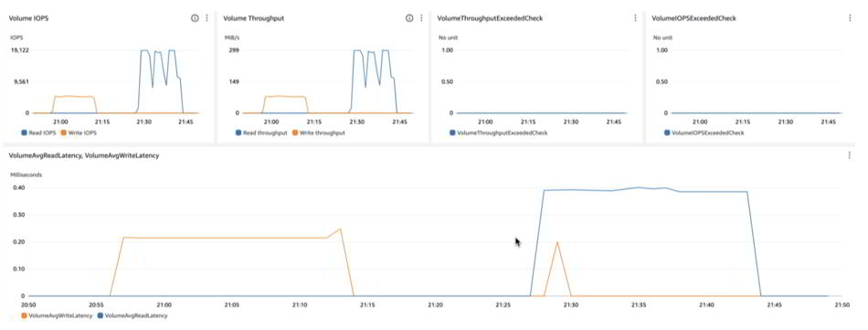Show info for Volume Throughput widget

[409, 18]
